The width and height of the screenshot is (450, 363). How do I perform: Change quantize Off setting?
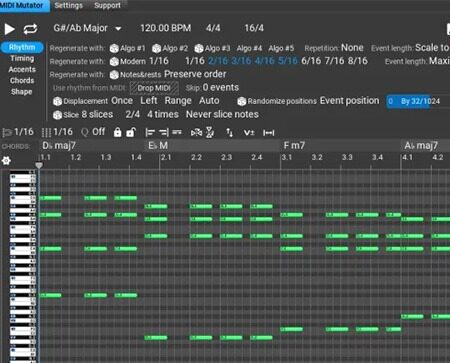(x=99, y=132)
